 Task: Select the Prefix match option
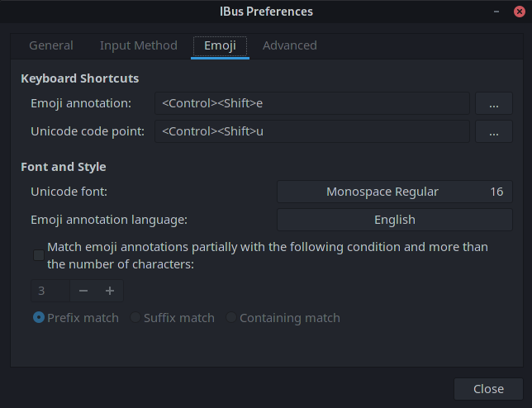click(x=39, y=318)
